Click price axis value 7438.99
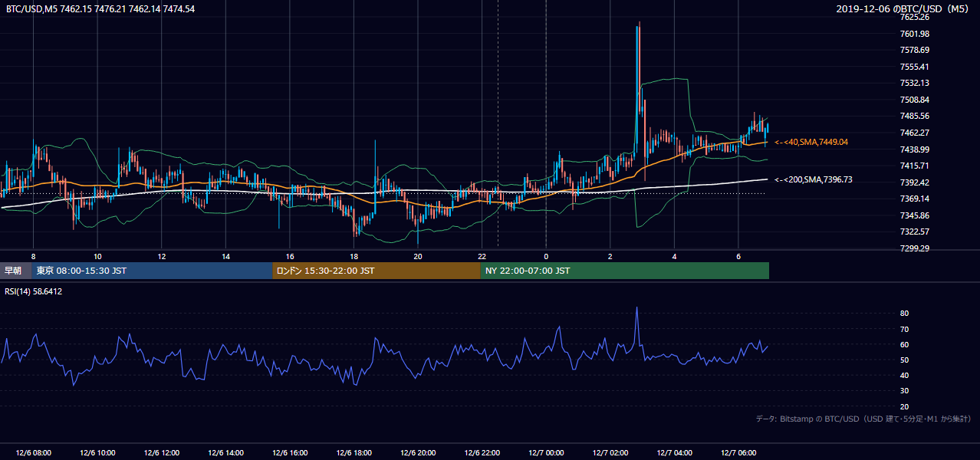This screenshot has width=980, height=460. click(915, 149)
